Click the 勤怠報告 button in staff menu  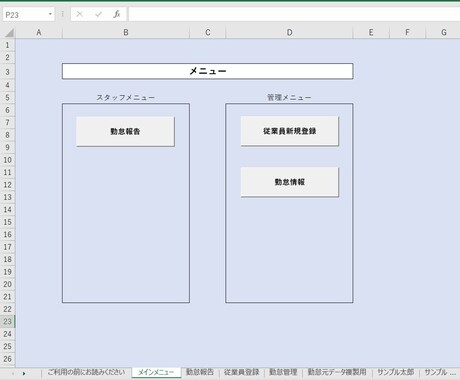click(x=125, y=131)
